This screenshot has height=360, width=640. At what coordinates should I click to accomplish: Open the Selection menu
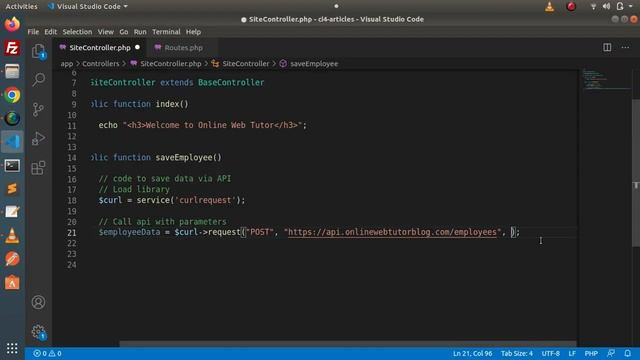[x=77, y=32]
